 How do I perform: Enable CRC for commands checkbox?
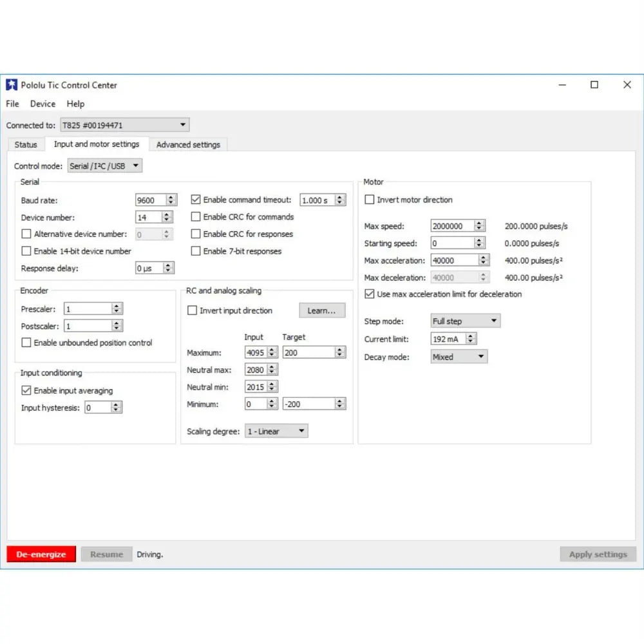point(196,217)
